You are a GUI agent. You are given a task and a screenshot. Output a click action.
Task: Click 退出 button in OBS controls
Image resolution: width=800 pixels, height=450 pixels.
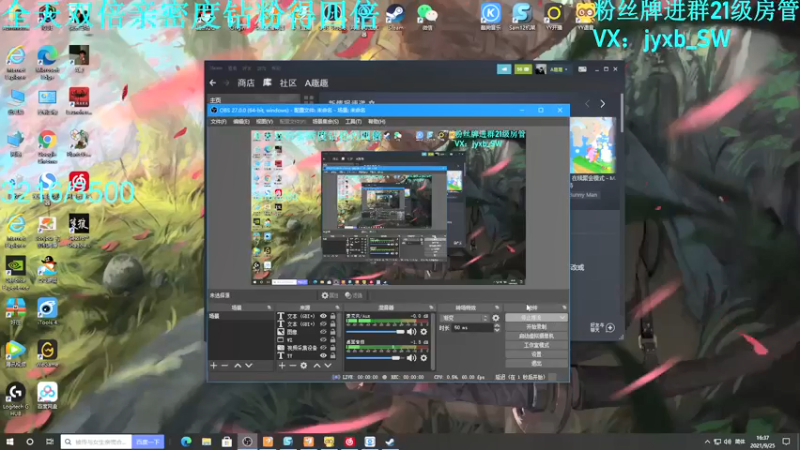pos(536,363)
